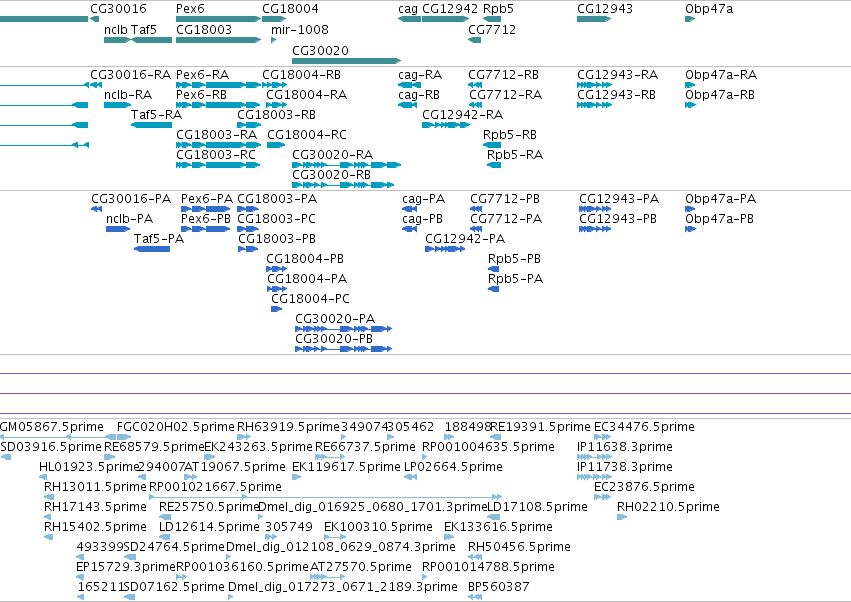Click EST LD17108.5prime
This screenshot has height=602, width=851.
(x=537, y=506)
